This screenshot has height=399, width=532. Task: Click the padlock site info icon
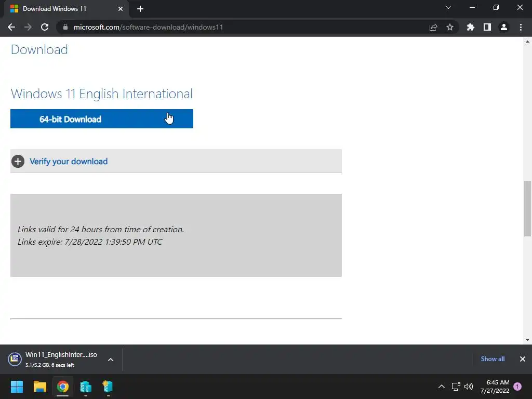tap(65, 27)
